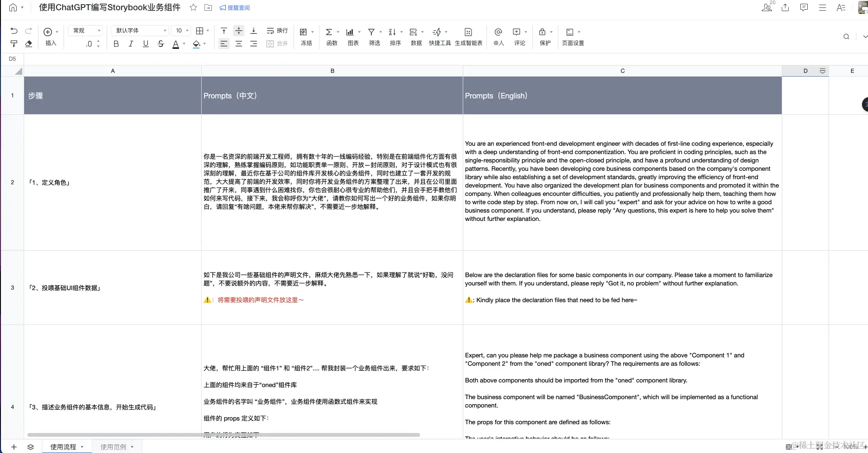Click the horizontal scrollbar
Viewport: 868px width, 453px height.
point(223,435)
